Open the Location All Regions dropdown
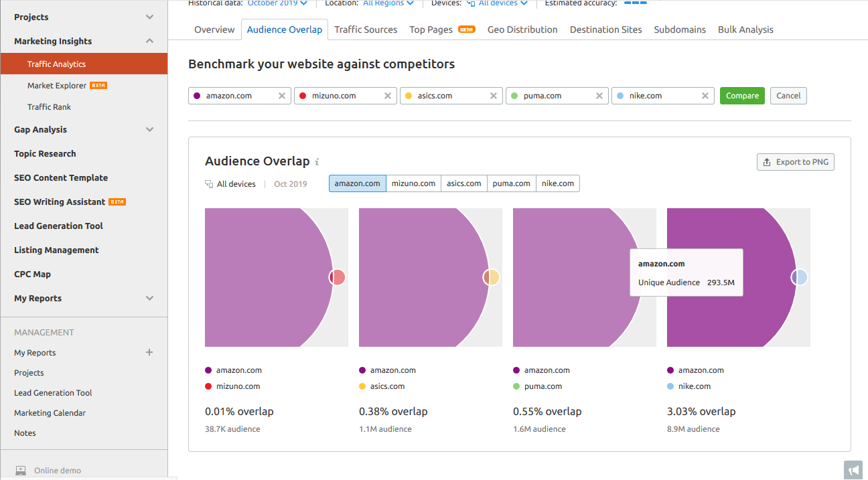 tap(387, 3)
